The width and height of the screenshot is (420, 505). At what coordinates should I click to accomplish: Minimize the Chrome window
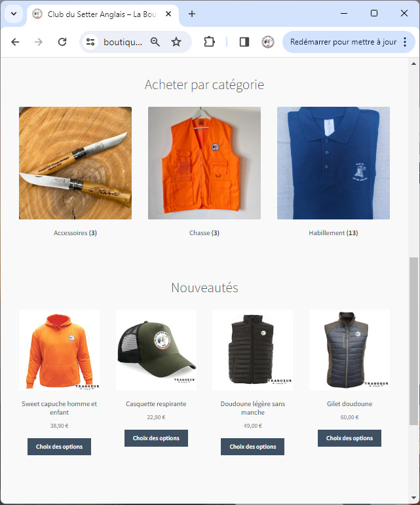coord(344,14)
